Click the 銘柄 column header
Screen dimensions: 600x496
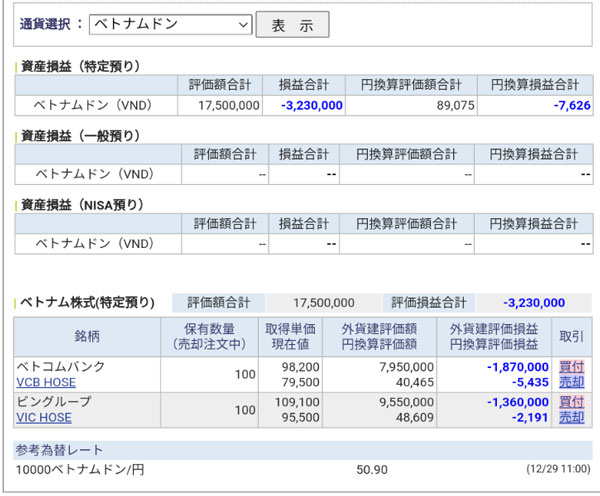pyautogui.click(x=87, y=336)
